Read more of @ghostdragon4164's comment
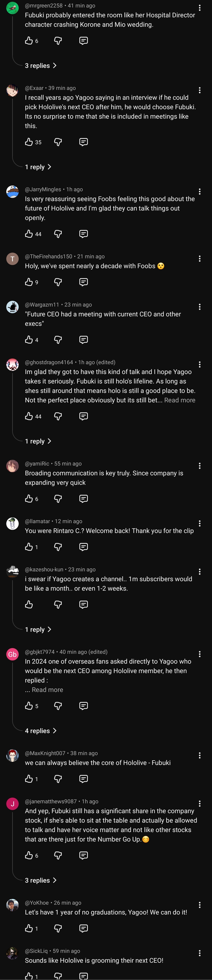 coord(180,400)
